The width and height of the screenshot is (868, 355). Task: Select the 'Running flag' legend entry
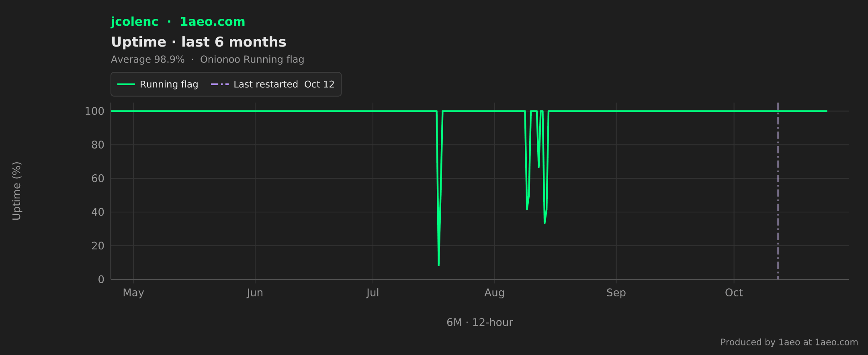[x=158, y=84]
